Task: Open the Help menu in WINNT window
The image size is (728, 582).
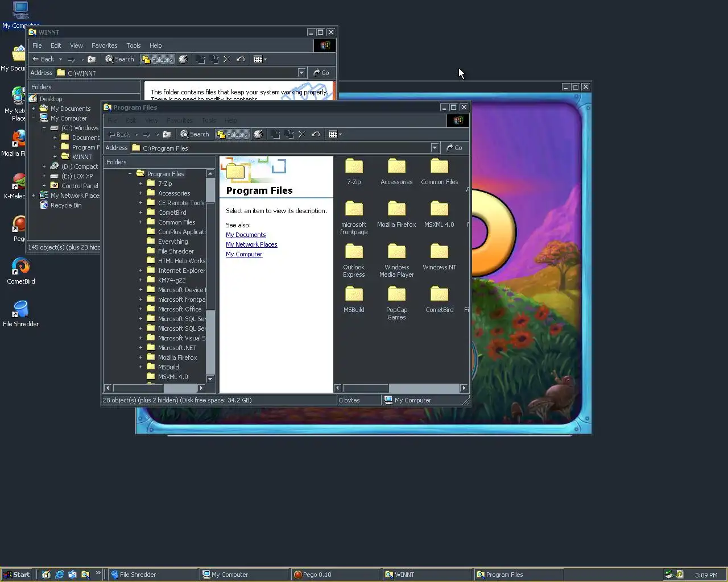Action: click(x=156, y=45)
